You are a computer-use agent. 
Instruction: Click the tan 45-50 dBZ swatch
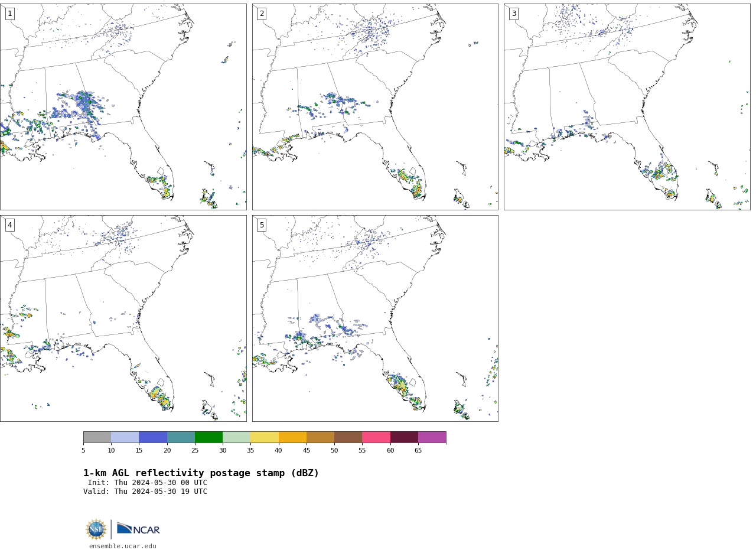pyautogui.click(x=320, y=437)
